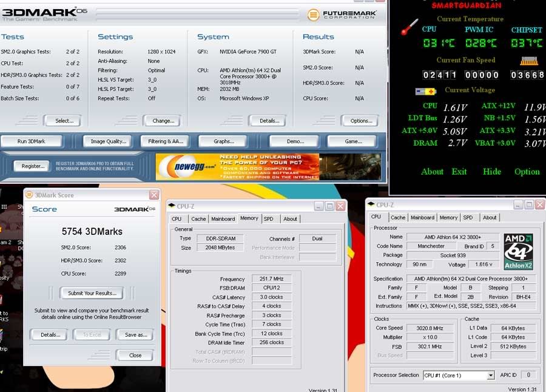Open the Processor Selection dropdown
This screenshot has width=546, height=392.
(x=490, y=375)
